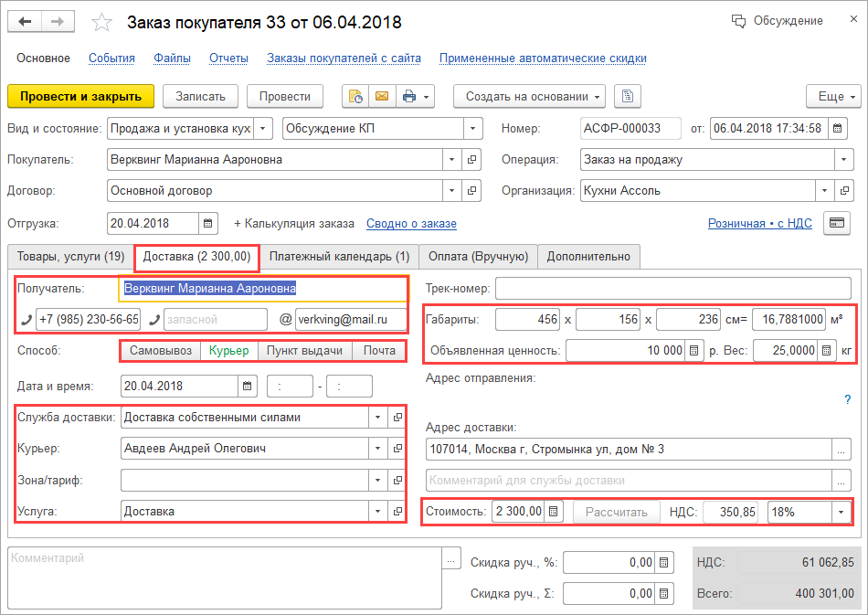Go back with the left arrow button
Viewport: 868px width, 615px height.
click(25, 22)
